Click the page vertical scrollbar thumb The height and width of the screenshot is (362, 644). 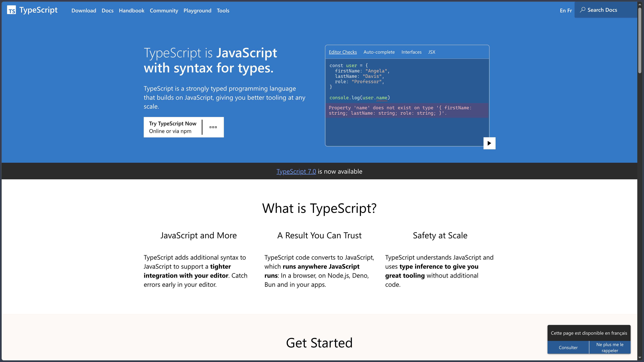point(639,40)
